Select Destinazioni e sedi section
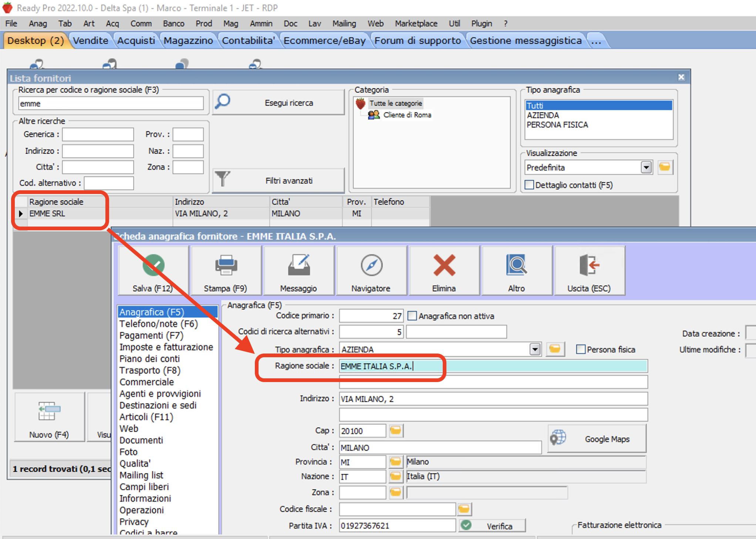The height and width of the screenshot is (539, 756). pos(158,405)
